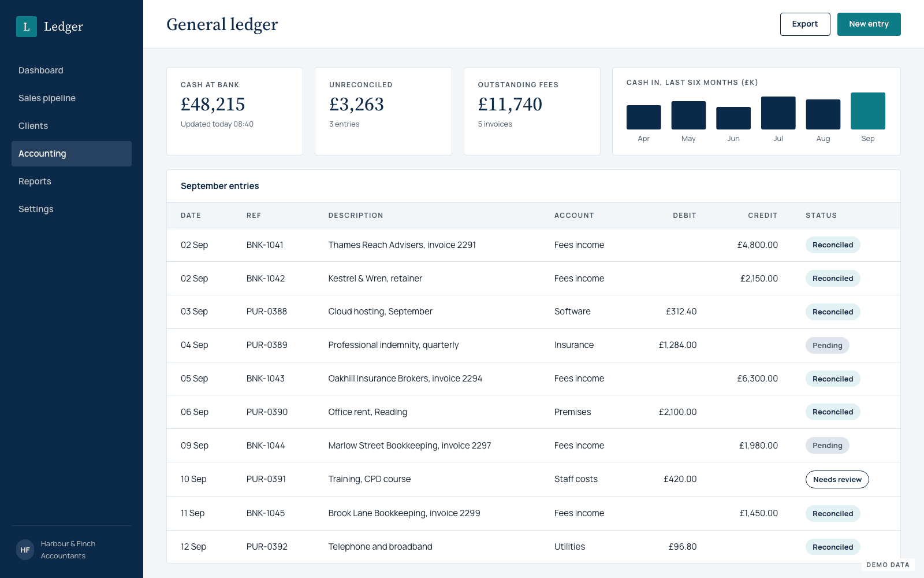Create a New entry
Screen dimensions: 924x578
coord(869,24)
